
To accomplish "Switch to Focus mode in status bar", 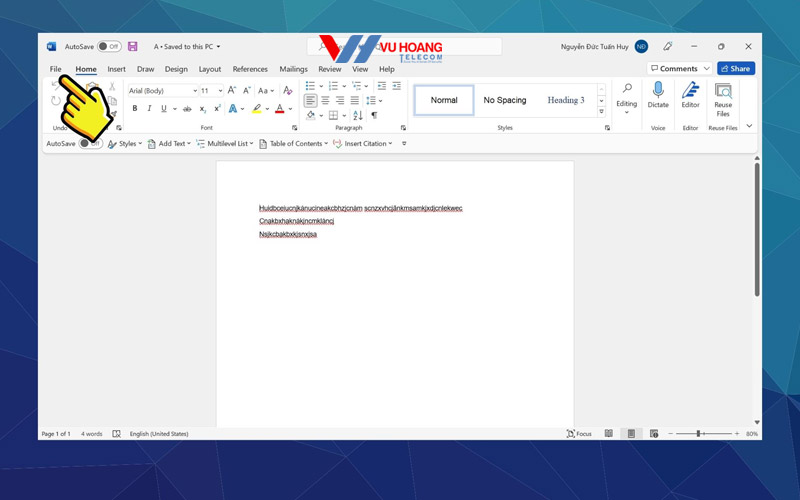I will [x=579, y=434].
